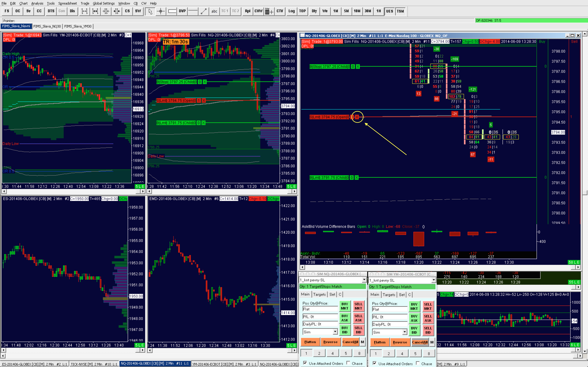Enable Chase checkbox in NQ trade window
588x367 pixels.
pos(348,363)
